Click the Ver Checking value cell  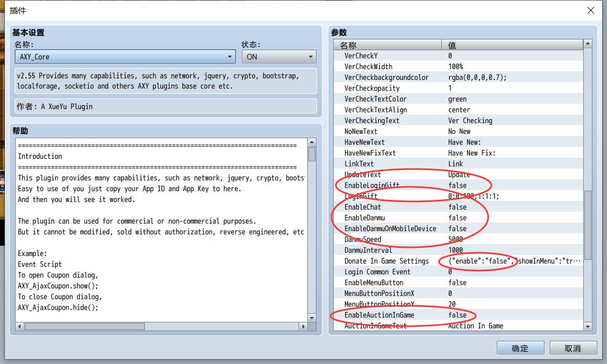click(x=512, y=121)
